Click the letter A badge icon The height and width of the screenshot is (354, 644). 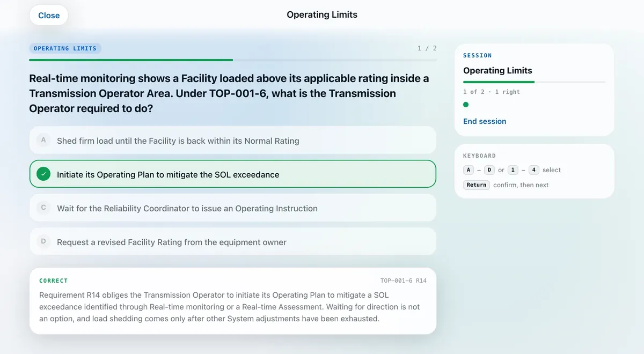43,140
